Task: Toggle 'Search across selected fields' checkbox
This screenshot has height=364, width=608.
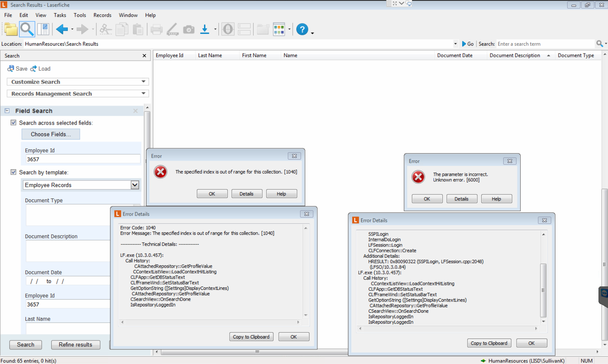Action: click(13, 122)
